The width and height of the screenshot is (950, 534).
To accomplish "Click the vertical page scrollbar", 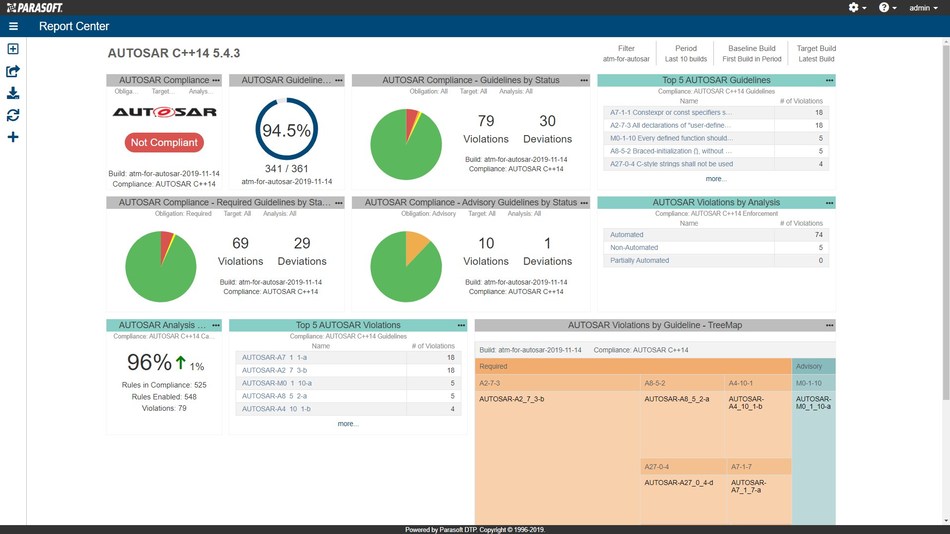I will coord(946,221).
